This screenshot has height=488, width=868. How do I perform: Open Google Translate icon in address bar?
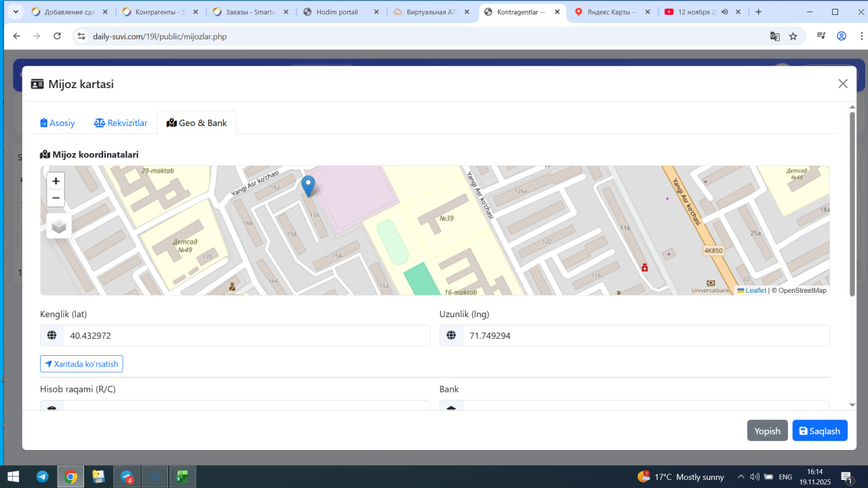(x=774, y=37)
